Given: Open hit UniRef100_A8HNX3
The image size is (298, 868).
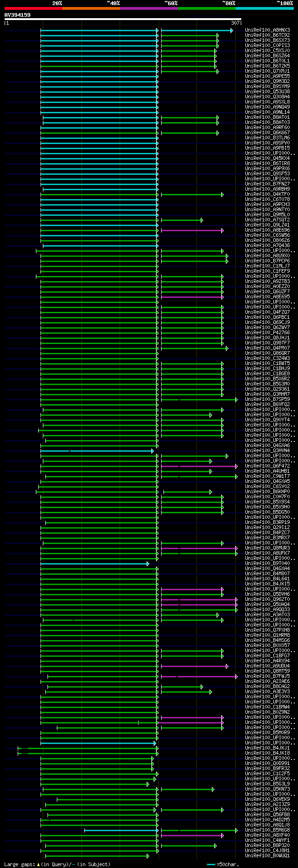Looking at the screenshot, I should tap(267, 30).
